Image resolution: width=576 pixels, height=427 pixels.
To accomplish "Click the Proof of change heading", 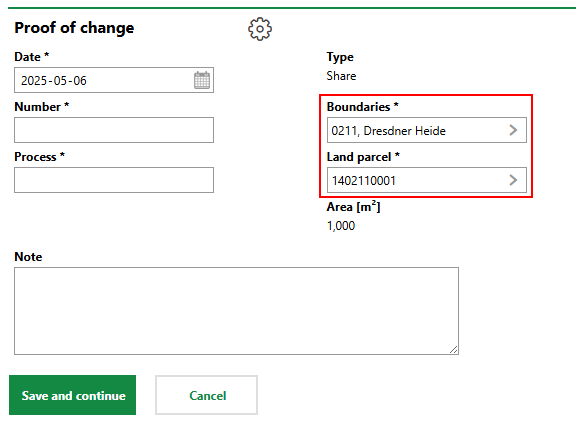I will pyautogui.click(x=74, y=28).
